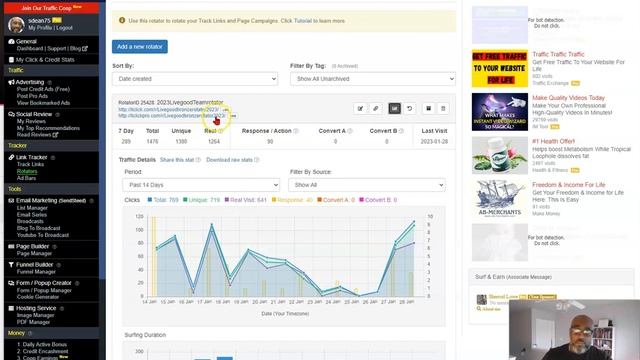640x360 pixels.
Task: Open Youtube To Broadcast in sidebar
Action: pos(43,236)
